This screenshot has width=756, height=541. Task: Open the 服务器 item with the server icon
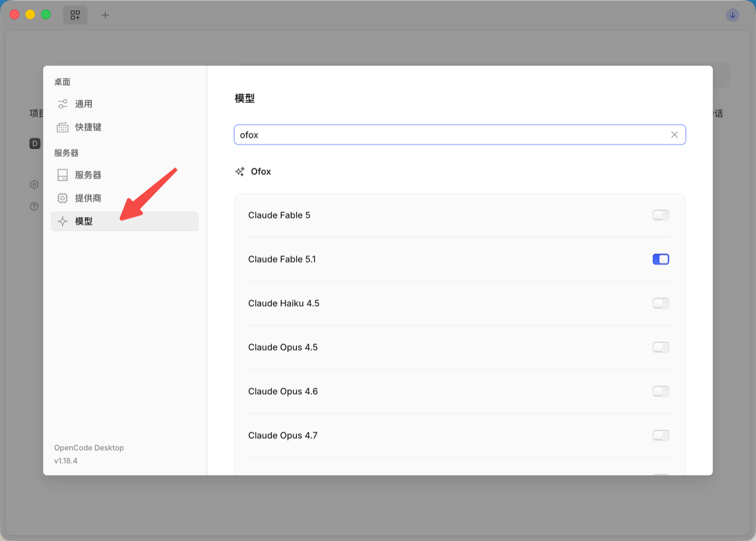(x=125, y=175)
